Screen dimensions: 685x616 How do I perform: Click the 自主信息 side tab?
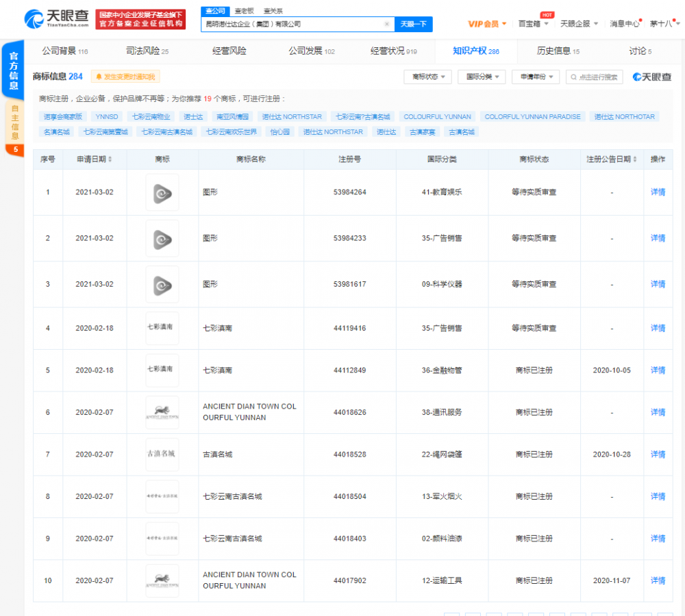[15, 122]
